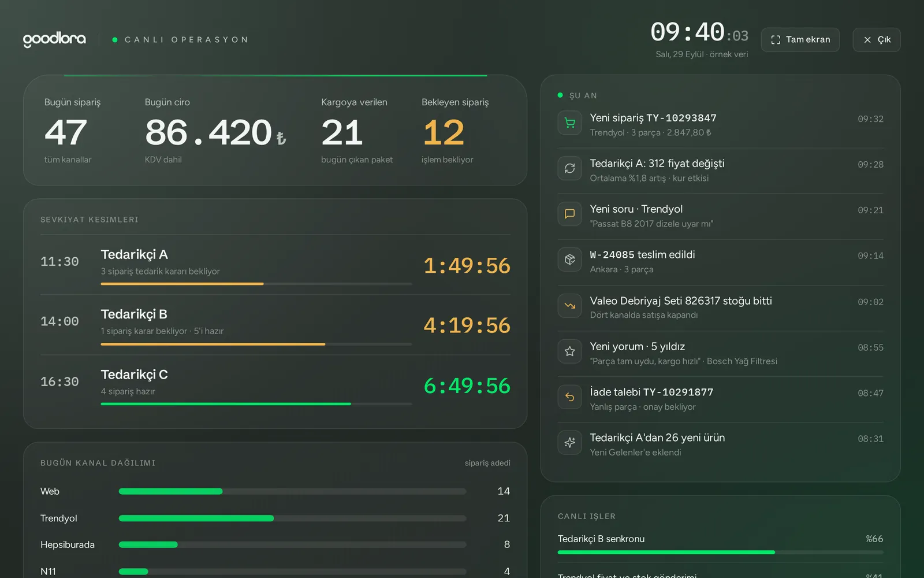
Task: Click the Tedarikçi A shipment progress bar
Action: pyautogui.click(x=256, y=284)
